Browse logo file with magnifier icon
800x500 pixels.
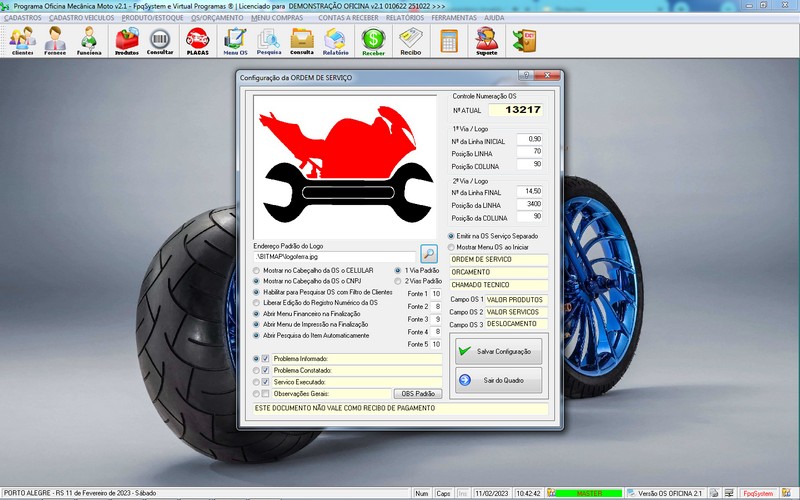(429, 253)
